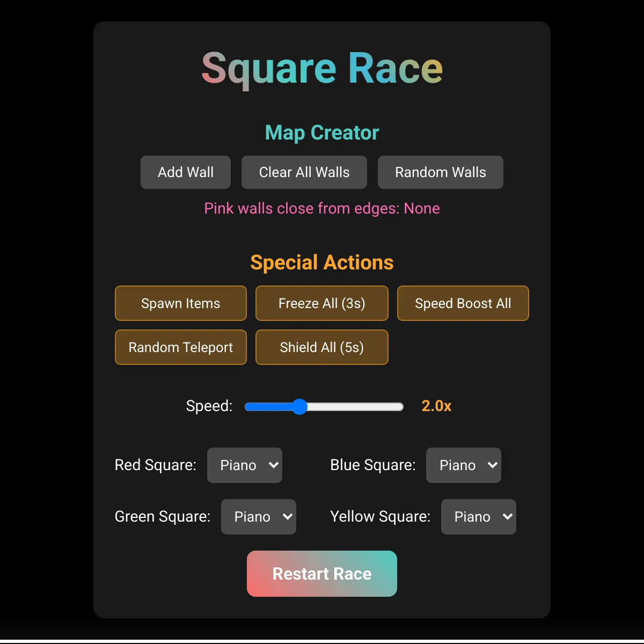This screenshot has height=644, width=644.
Task: Generate walls with Random Walls
Action: pyautogui.click(x=440, y=172)
